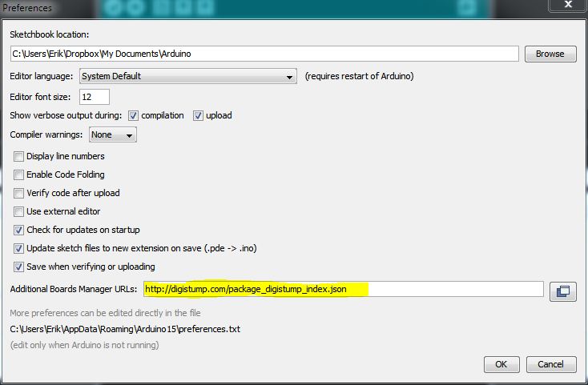The width and height of the screenshot is (588, 385).
Task: Enable Display line numbers
Action: click(18, 156)
